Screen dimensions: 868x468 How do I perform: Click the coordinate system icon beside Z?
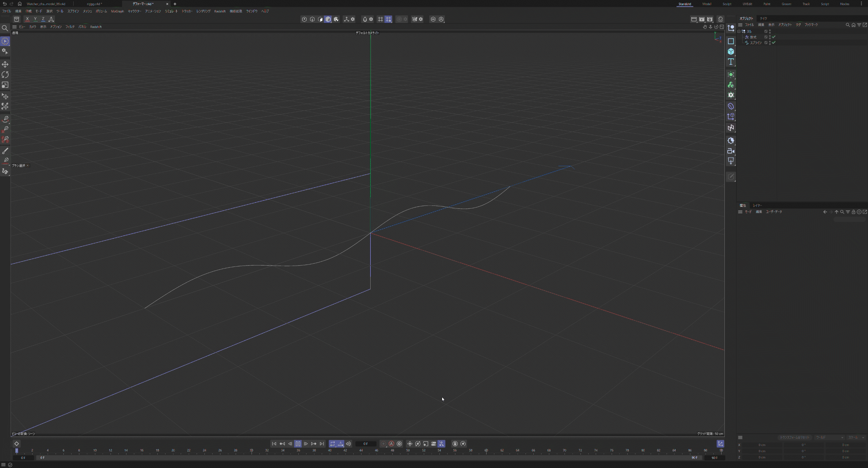(51, 19)
